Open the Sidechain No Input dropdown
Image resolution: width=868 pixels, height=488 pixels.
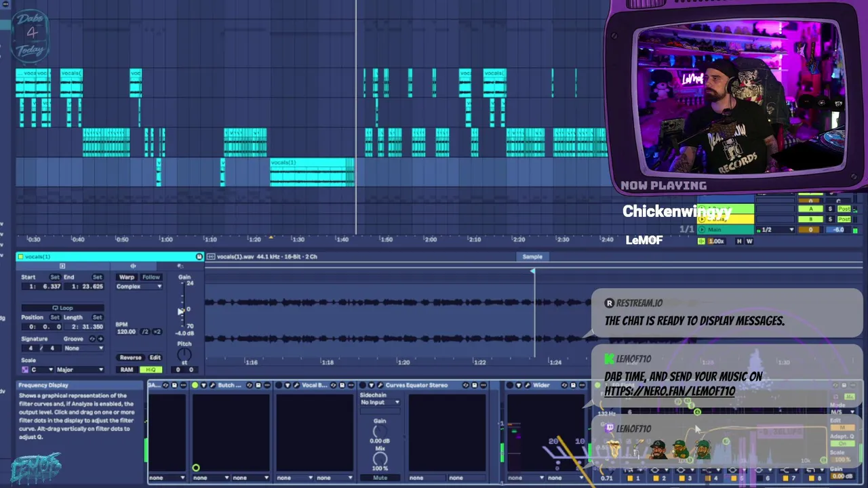coord(380,403)
